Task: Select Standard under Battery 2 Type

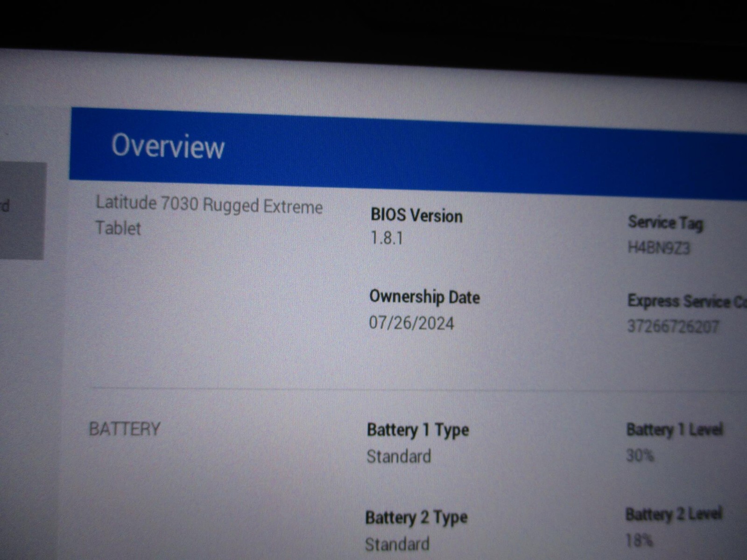Action: [397, 544]
